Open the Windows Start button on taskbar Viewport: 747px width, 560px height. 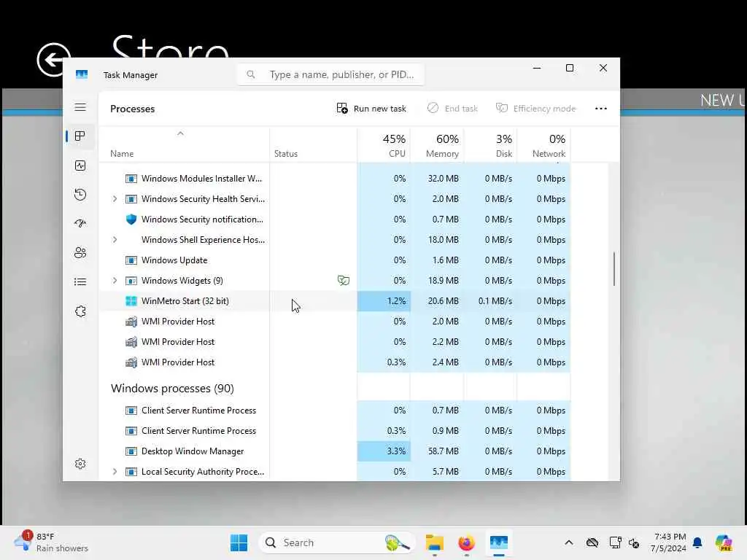239,542
